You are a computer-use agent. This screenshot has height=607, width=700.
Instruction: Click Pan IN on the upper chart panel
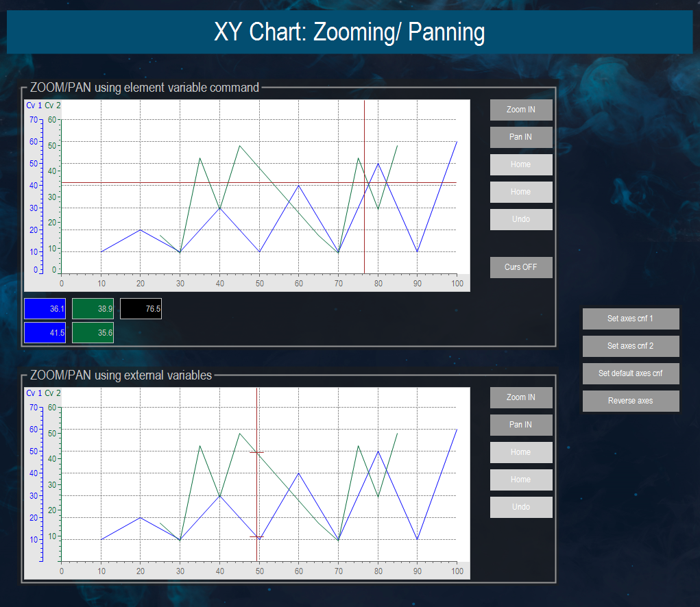point(520,137)
